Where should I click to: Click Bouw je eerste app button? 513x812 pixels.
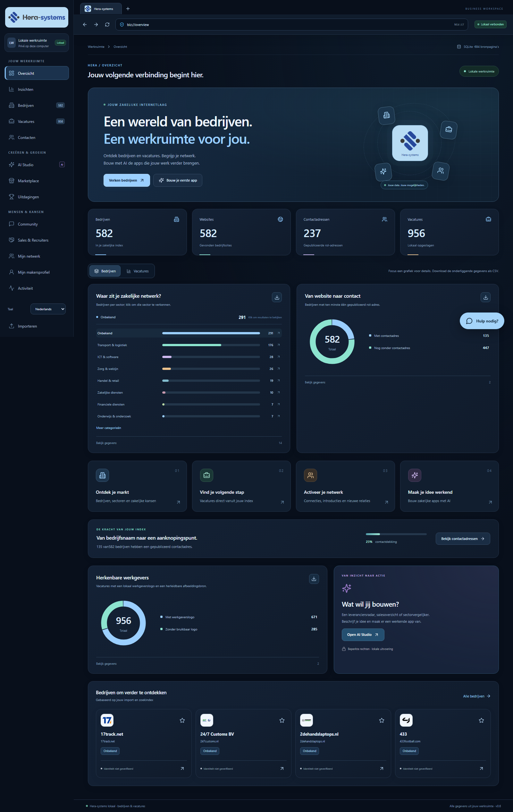tap(178, 180)
